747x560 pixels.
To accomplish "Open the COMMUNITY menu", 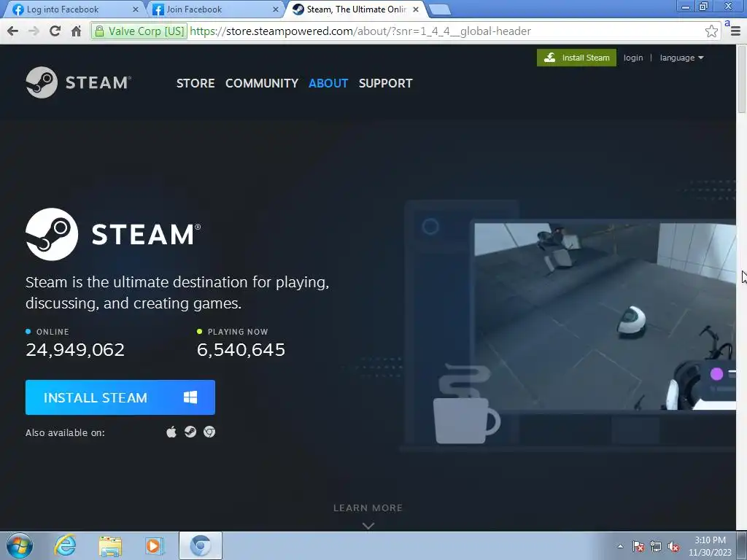I will tap(262, 83).
